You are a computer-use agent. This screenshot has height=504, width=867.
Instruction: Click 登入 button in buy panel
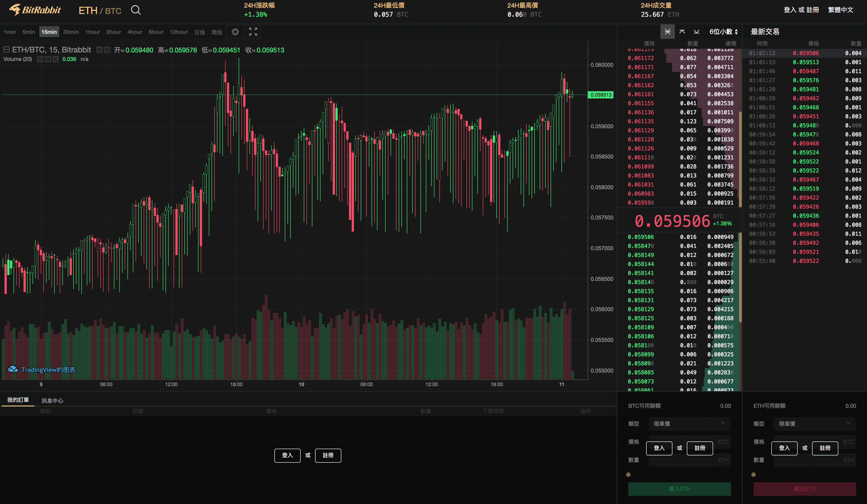tap(659, 448)
